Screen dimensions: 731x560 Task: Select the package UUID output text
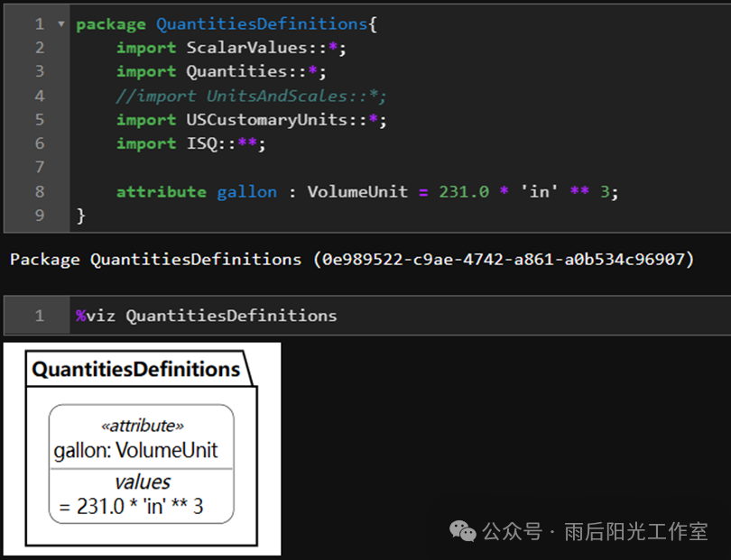(504, 259)
